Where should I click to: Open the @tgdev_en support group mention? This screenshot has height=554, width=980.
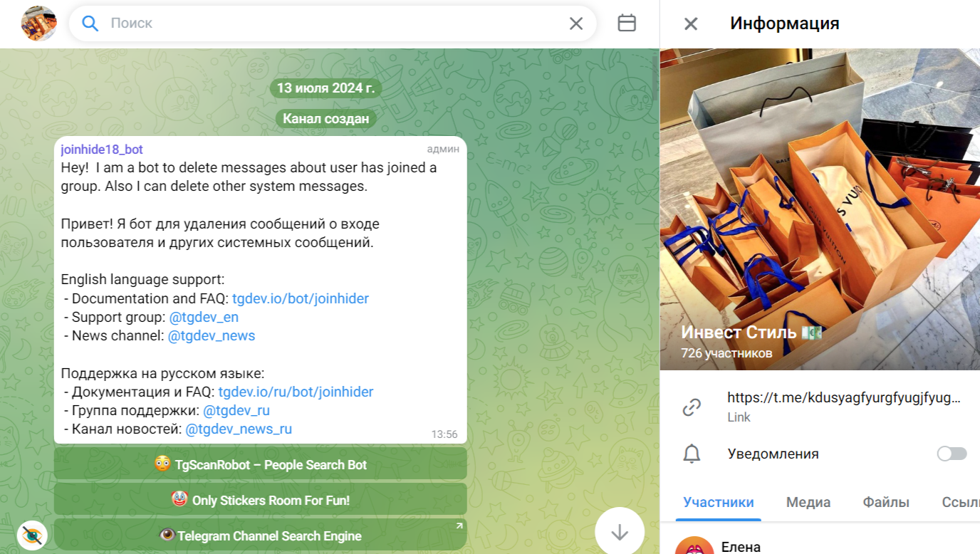(x=204, y=317)
